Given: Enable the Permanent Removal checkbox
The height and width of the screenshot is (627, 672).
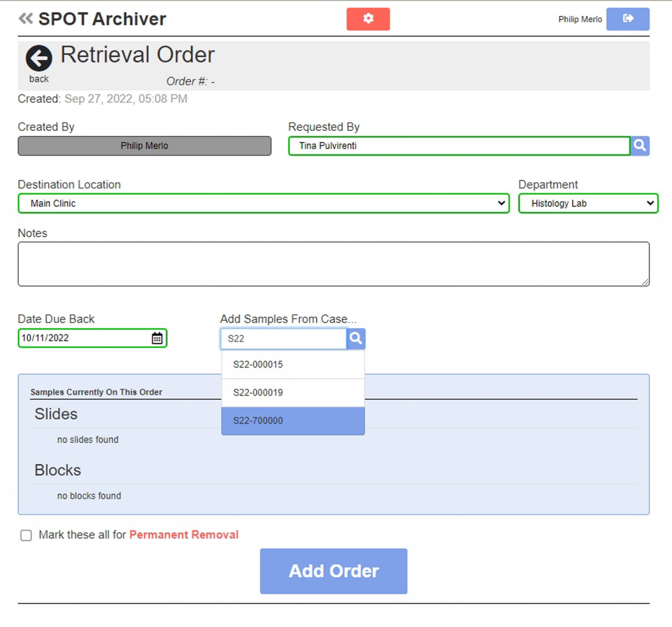Looking at the screenshot, I should 26,535.
